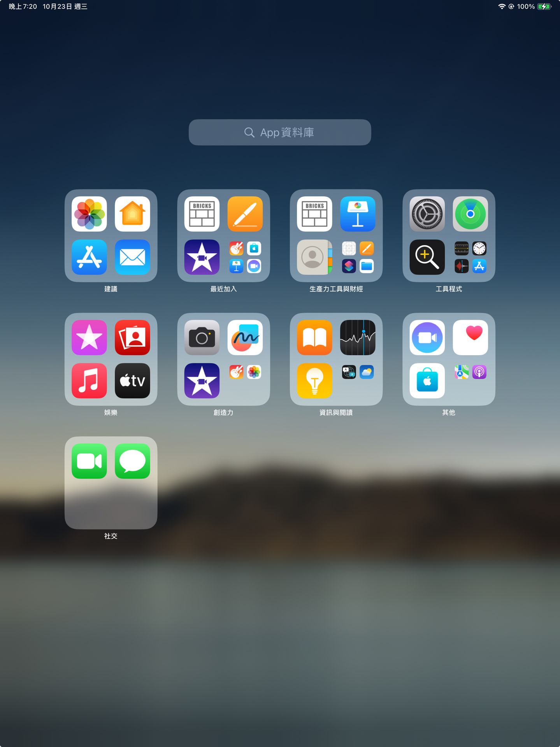Launch Keynote in 生產力工具與財經 folder
Screen dimensions: 560x747
(358, 214)
